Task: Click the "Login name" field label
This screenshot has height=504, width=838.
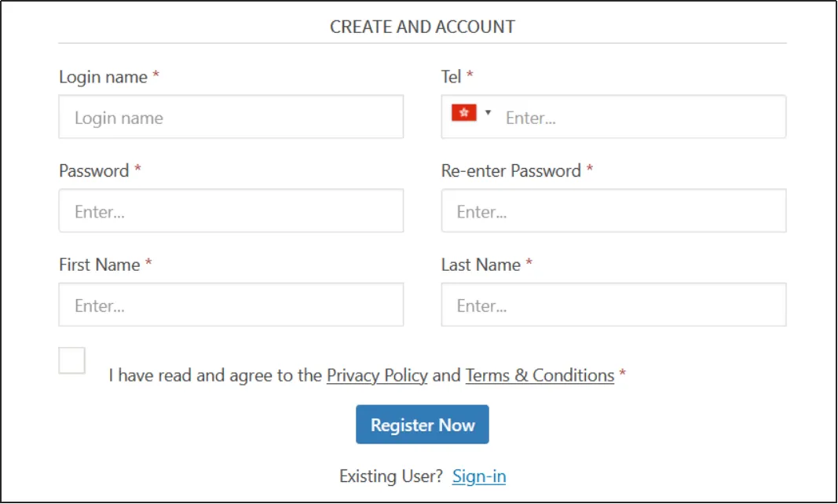Action: click(103, 77)
